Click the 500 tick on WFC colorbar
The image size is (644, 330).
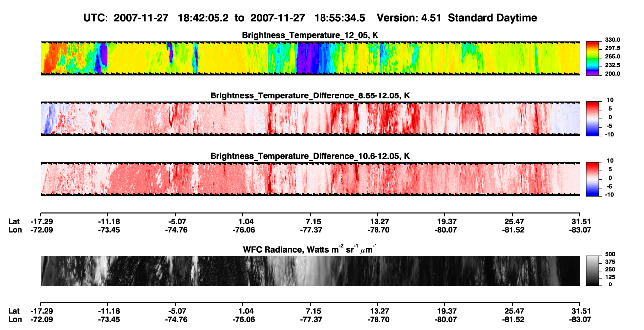point(610,255)
